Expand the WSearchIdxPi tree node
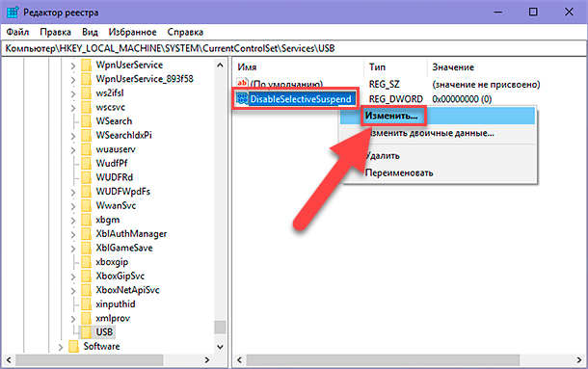Screen dimensions: 588x369 (73, 136)
